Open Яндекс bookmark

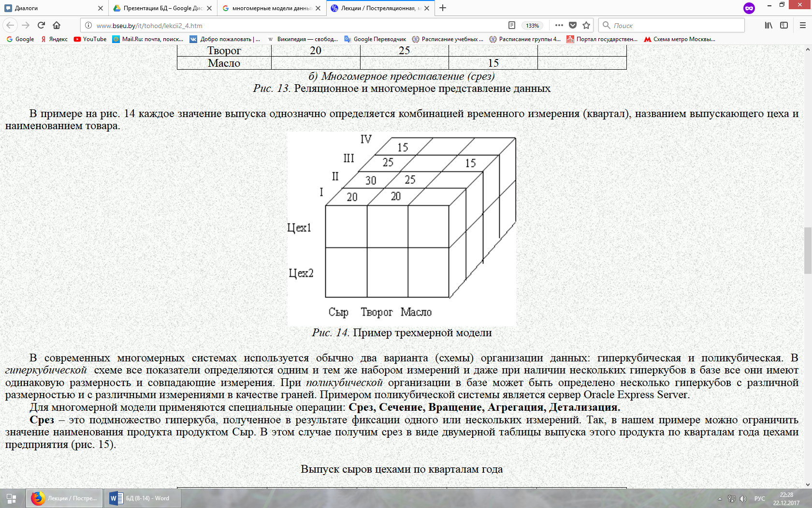pos(54,39)
